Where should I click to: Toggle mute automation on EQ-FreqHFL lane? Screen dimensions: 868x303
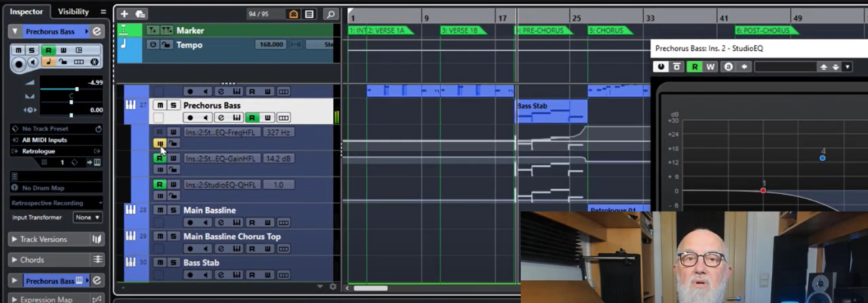point(159,143)
